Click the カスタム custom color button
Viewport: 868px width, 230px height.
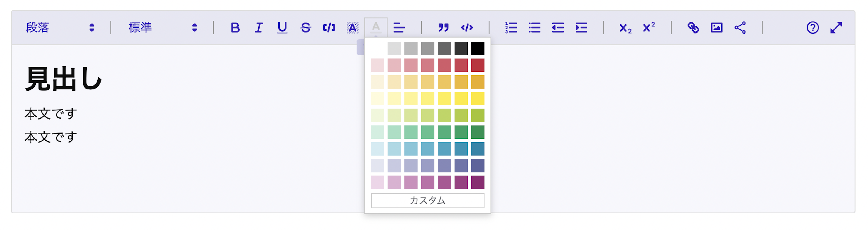(428, 201)
